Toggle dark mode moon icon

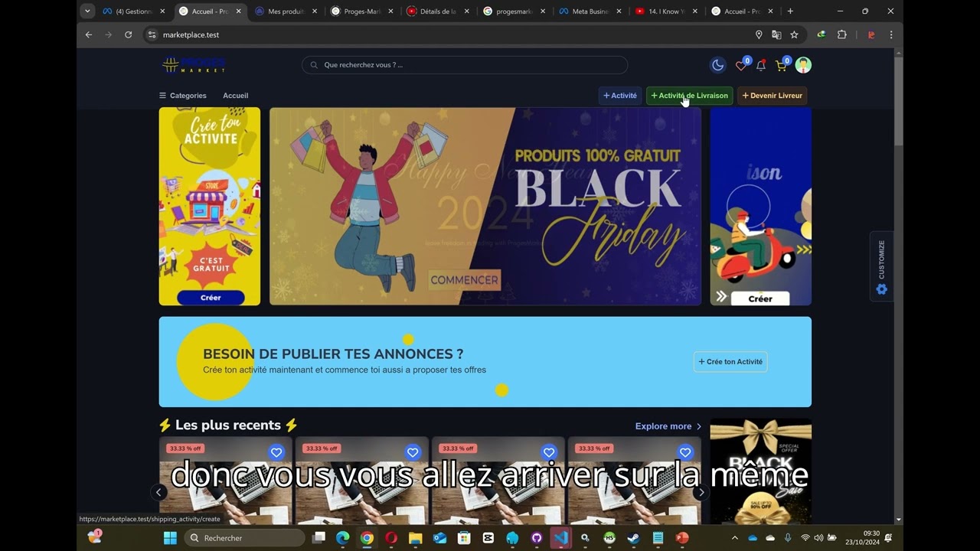(x=718, y=65)
